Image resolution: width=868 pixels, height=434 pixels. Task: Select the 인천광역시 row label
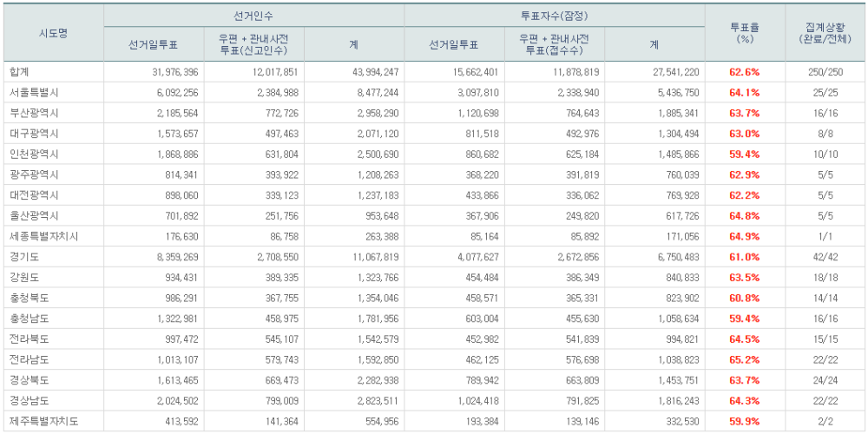[33, 154]
